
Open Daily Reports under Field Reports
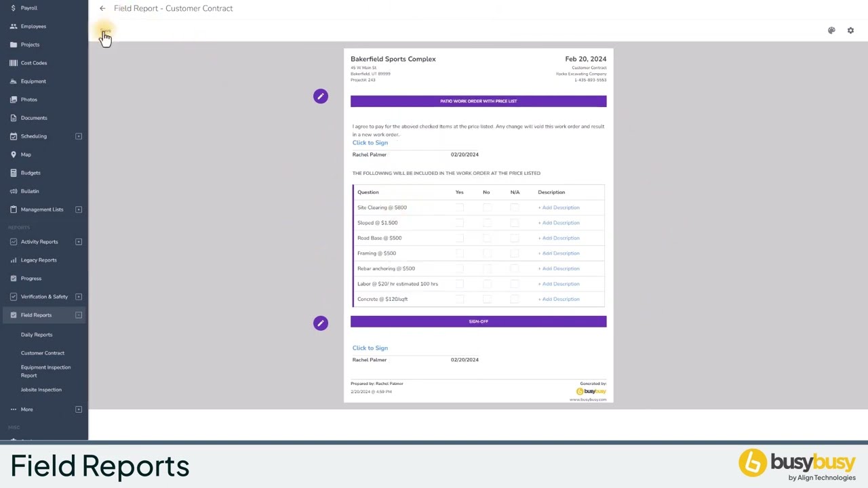pyautogui.click(x=37, y=335)
